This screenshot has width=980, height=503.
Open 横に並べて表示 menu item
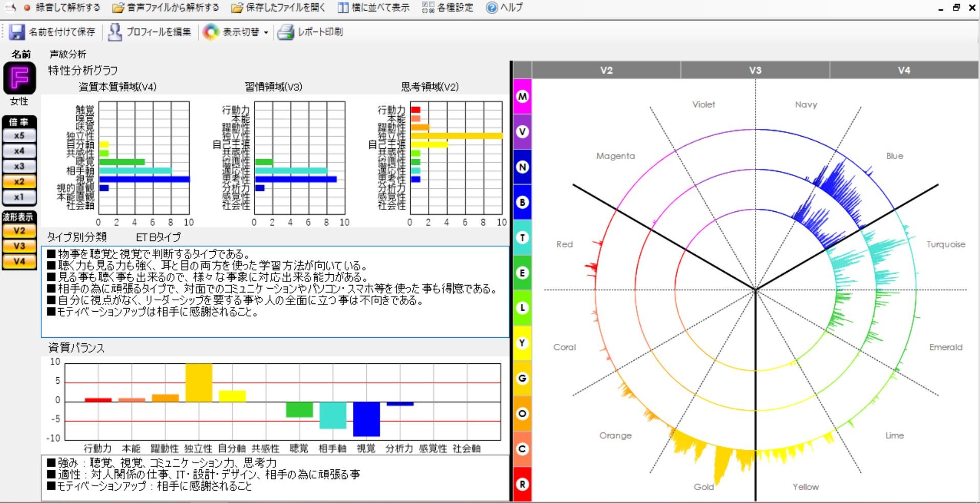[374, 8]
